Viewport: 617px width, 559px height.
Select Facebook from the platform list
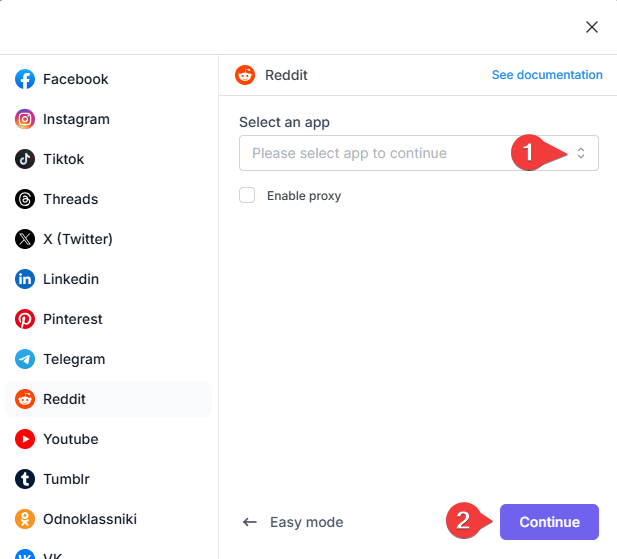108,79
